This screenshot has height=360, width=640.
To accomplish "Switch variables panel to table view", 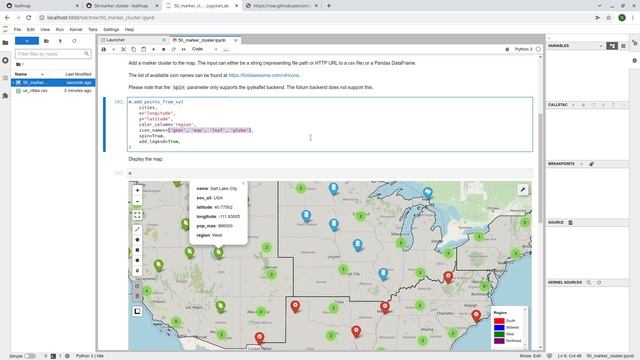I will pyautogui.click(x=623, y=46).
